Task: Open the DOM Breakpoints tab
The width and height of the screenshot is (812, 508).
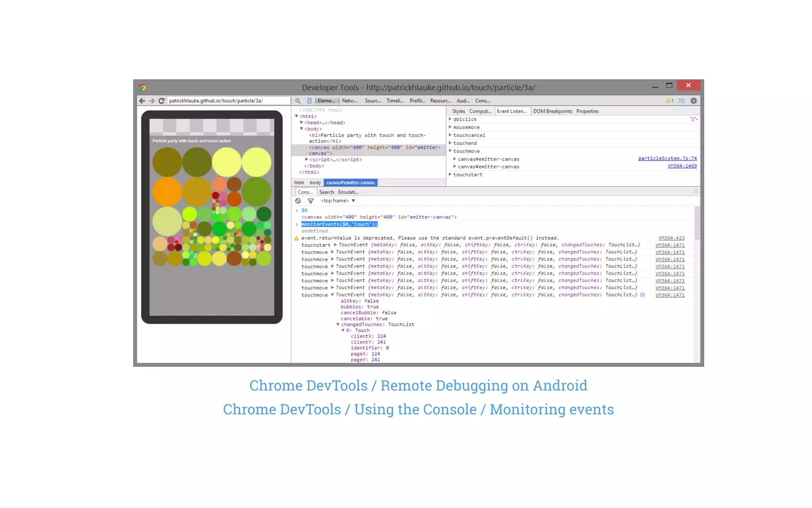Action: pos(553,111)
